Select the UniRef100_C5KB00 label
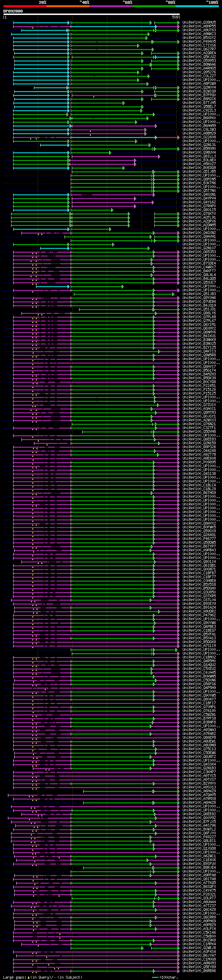The width and height of the screenshot is (222, 980). (199, 936)
